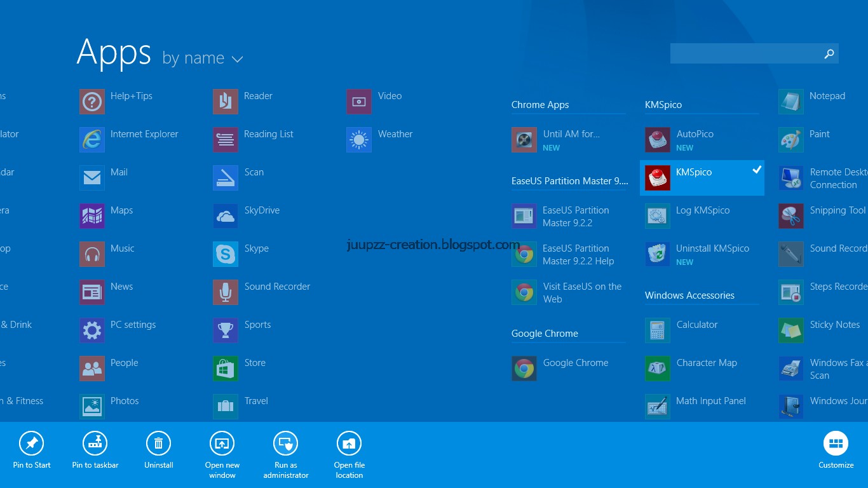Launch the Skype icon
This screenshot has height=488, width=868.
[226, 254]
